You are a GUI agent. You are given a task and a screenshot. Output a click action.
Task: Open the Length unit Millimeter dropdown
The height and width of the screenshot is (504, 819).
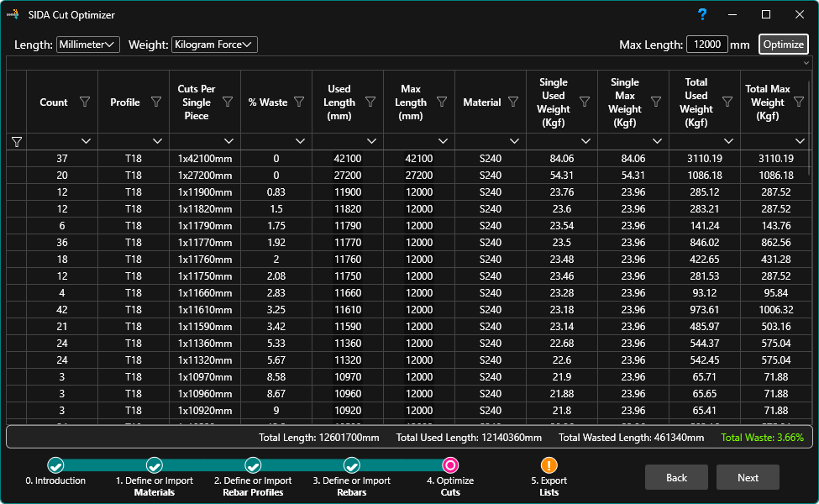tap(88, 45)
